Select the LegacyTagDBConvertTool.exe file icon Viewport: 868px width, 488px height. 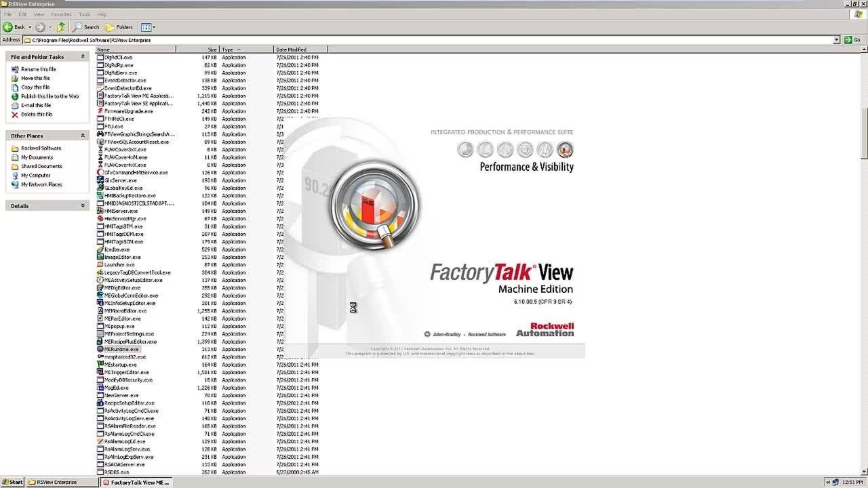point(100,272)
